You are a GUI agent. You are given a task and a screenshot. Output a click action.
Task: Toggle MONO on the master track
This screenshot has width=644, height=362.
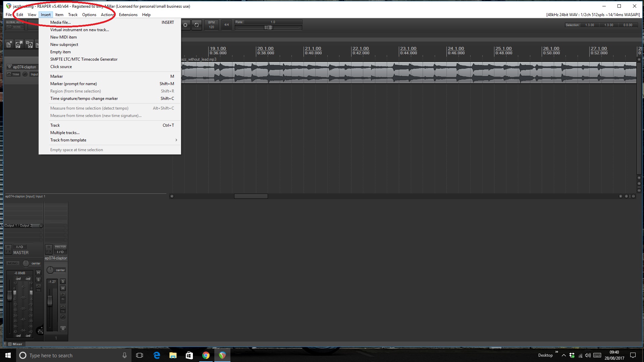point(13,263)
